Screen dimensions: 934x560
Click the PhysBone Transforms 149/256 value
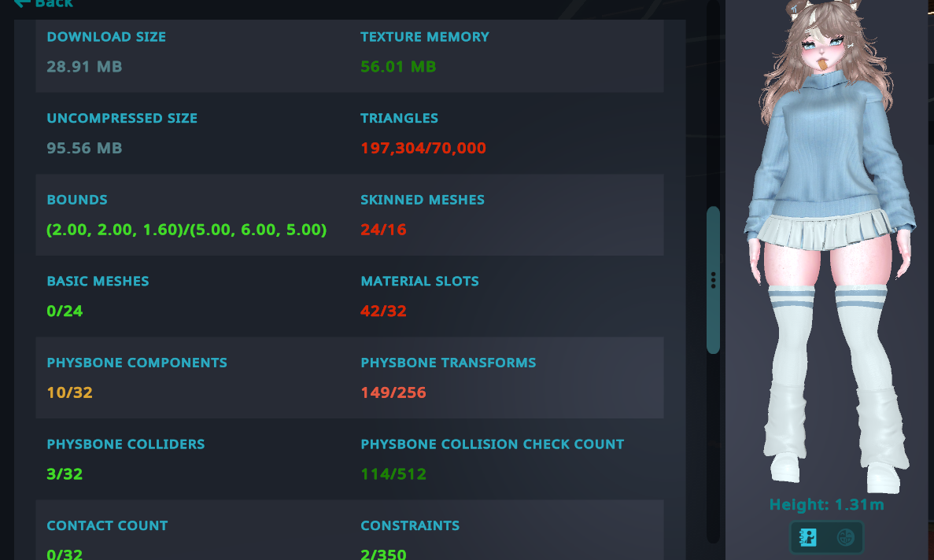coord(393,392)
